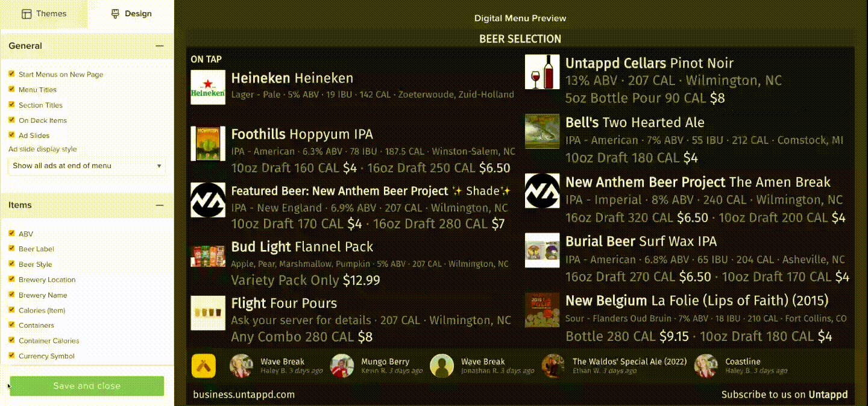Click the Bell's Two Hearted Ale name

click(x=635, y=122)
